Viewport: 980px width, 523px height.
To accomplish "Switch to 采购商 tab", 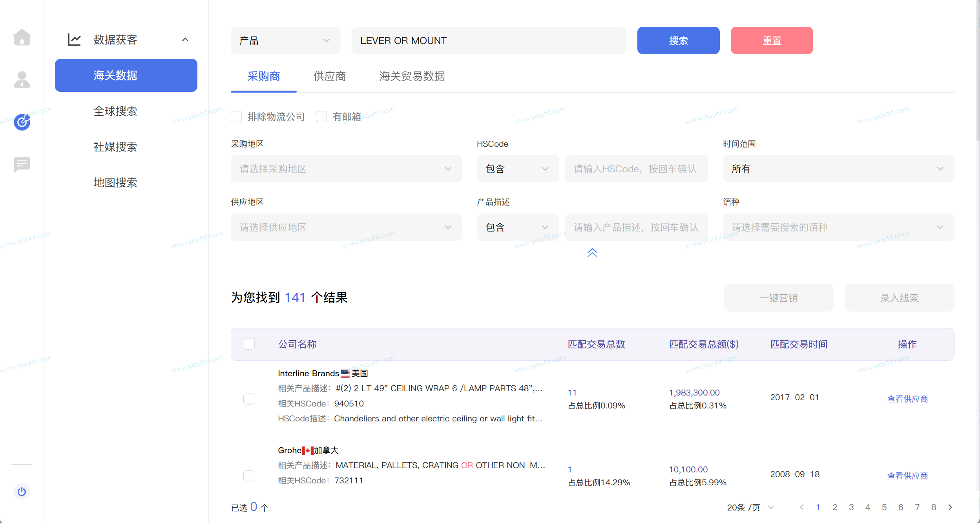I will pos(264,76).
